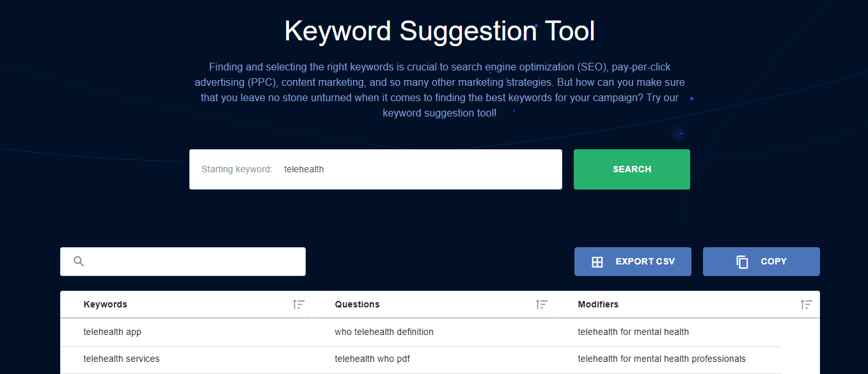Screen dimensions: 868x374
Task: Click the green SEARCH button
Action: [x=631, y=169]
